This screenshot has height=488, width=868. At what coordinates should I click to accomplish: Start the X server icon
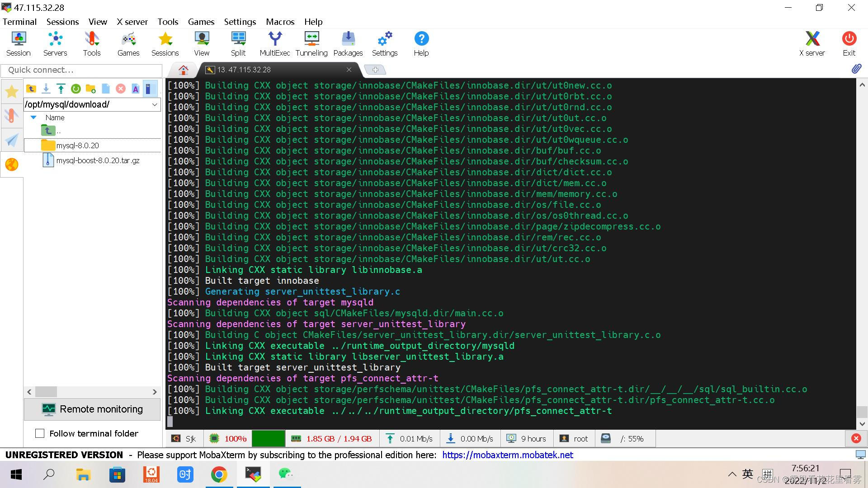pyautogui.click(x=812, y=44)
